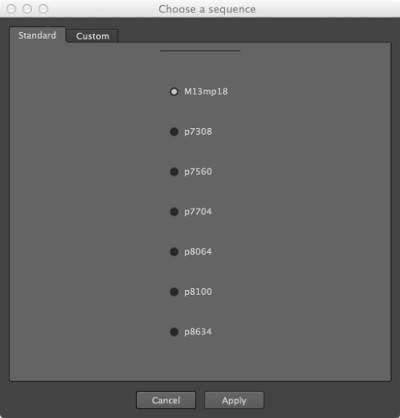Enable the p8064 radio button

174,252
